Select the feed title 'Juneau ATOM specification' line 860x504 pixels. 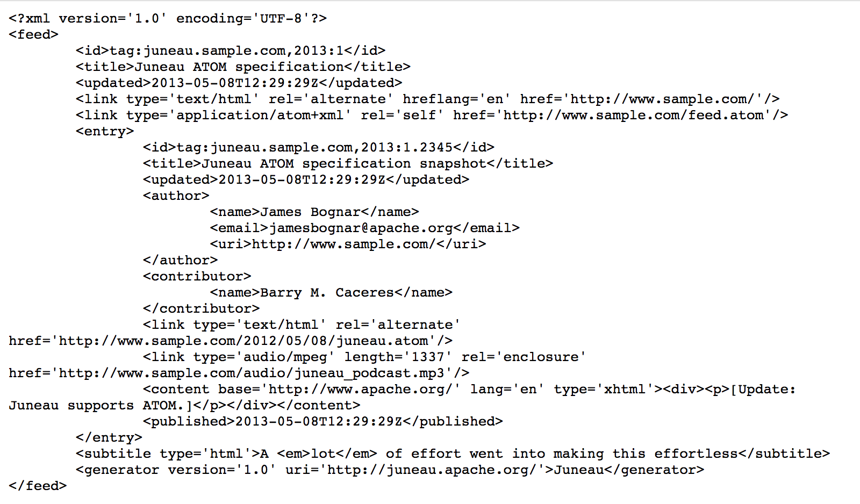pyautogui.click(x=243, y=67)
